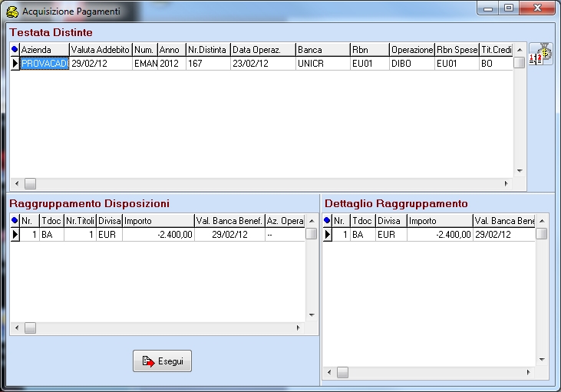Click the Acquisizione Pagamenti title bar icon
Image resolution: width=561 pixels, height=392 pixels.
pyautogui.click(x=12, y=12)
